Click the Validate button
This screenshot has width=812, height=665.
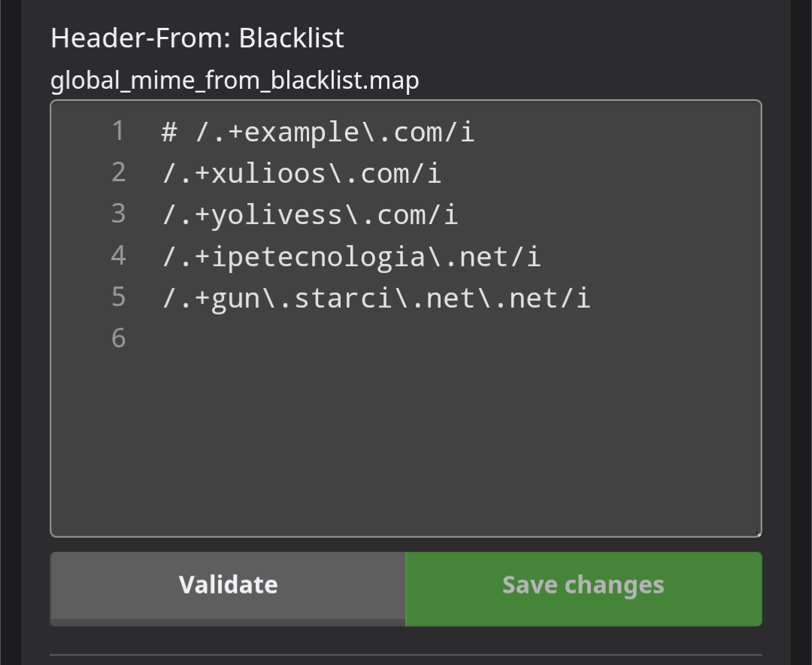tap(228, 585)
